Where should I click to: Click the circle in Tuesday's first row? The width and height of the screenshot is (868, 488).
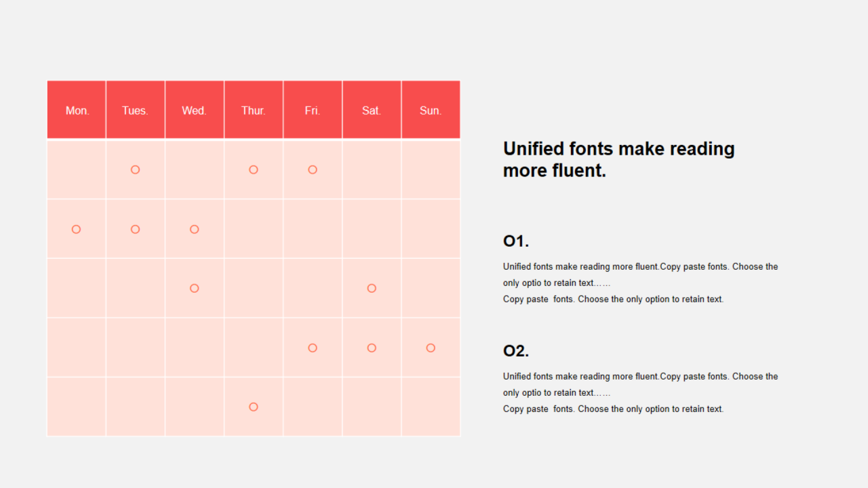point(135,169)
